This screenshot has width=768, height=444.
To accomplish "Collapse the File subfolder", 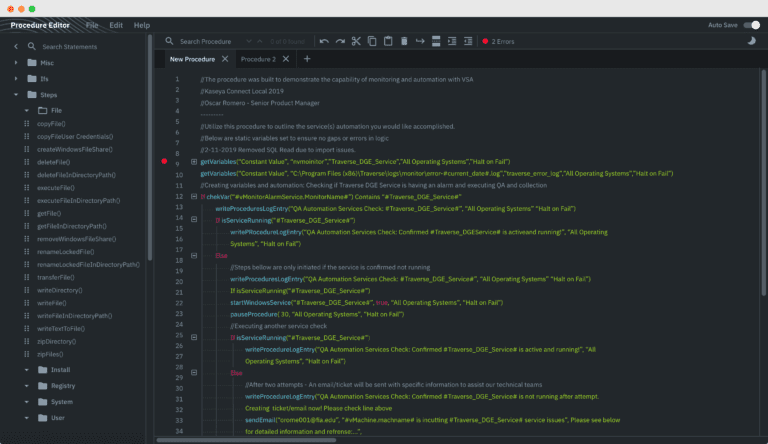I will point(26,110).
